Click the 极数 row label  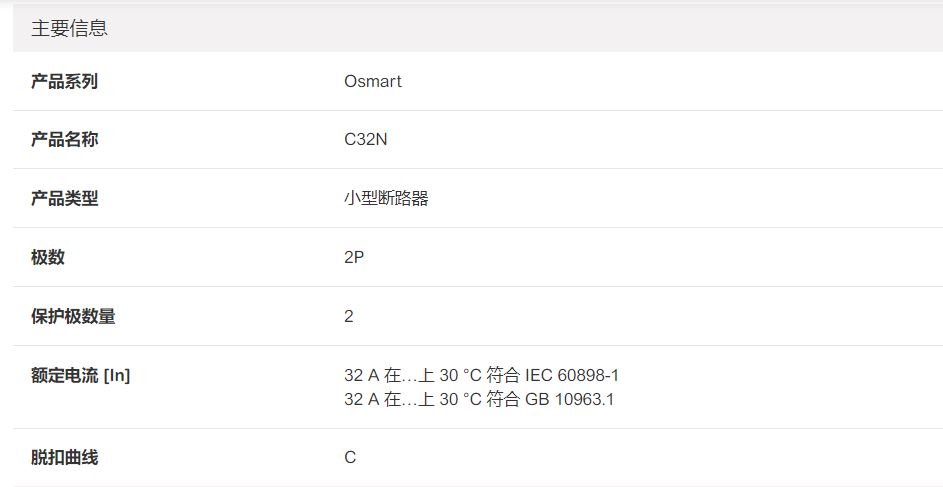pyautogui.click(x=48, y=257)
